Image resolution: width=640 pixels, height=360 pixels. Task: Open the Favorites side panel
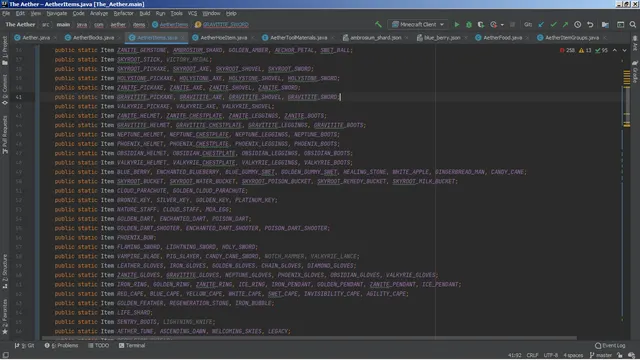point(5,317)
